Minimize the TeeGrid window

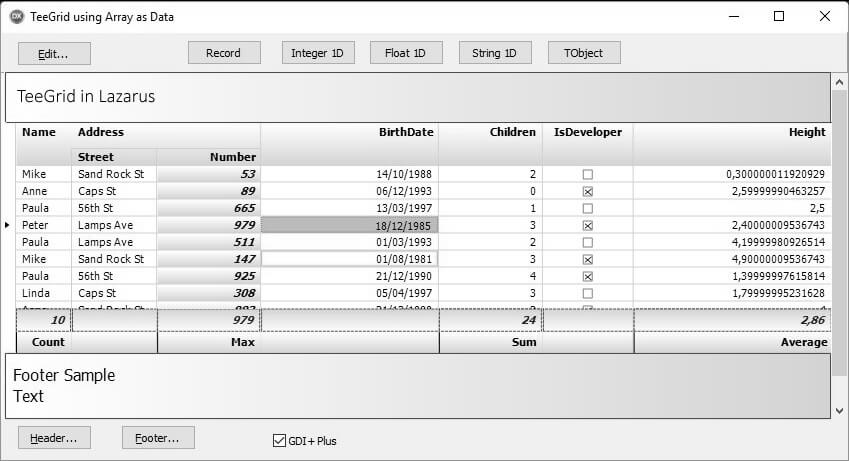click(734, 16)
